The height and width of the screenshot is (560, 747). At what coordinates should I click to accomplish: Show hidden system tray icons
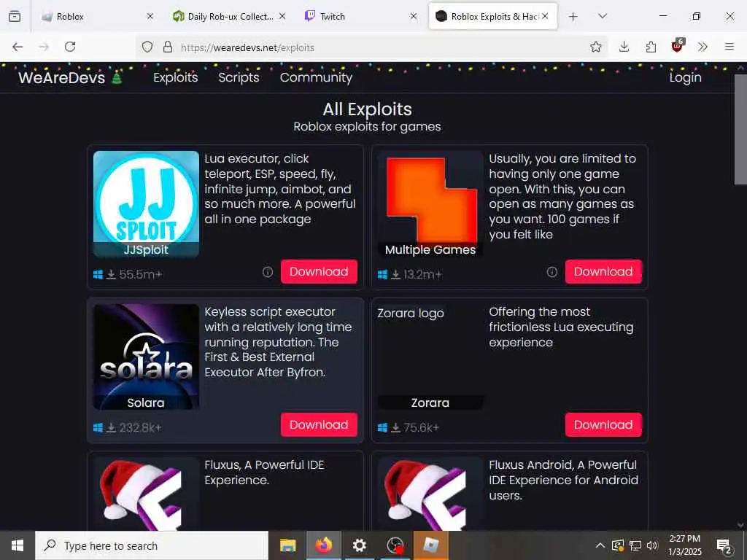(x=600, y=545)
